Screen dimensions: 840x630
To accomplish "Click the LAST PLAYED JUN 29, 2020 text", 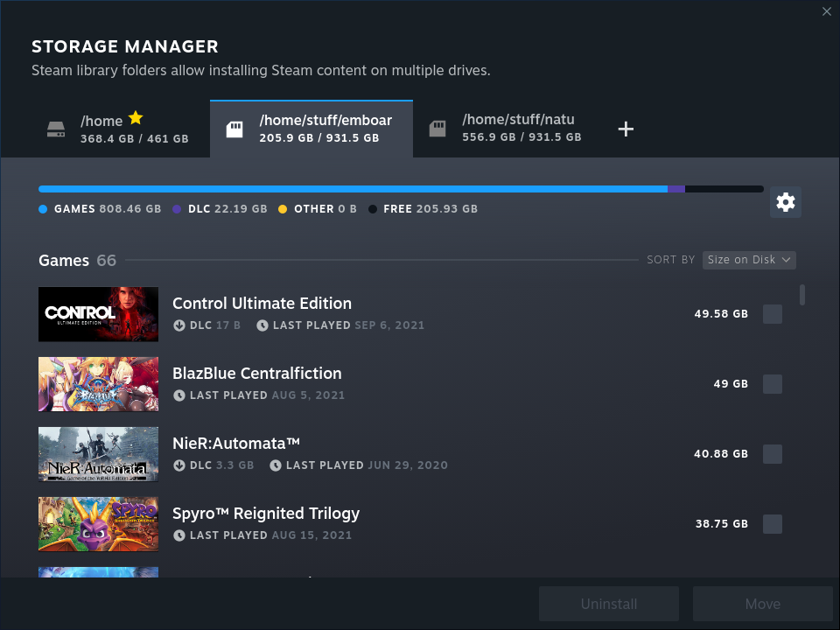I will (367, 465).
